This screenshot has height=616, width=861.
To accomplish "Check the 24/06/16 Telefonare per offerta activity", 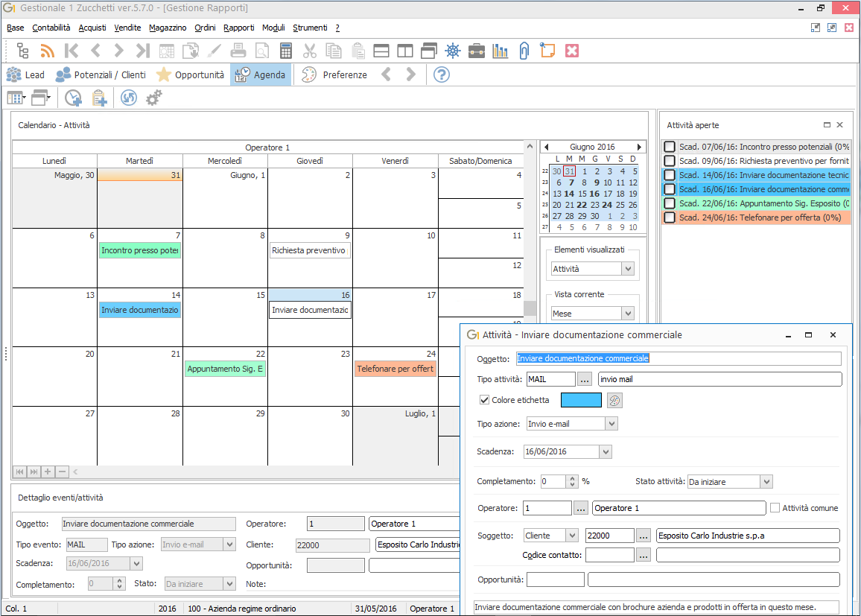I will (x=670, y=217).
